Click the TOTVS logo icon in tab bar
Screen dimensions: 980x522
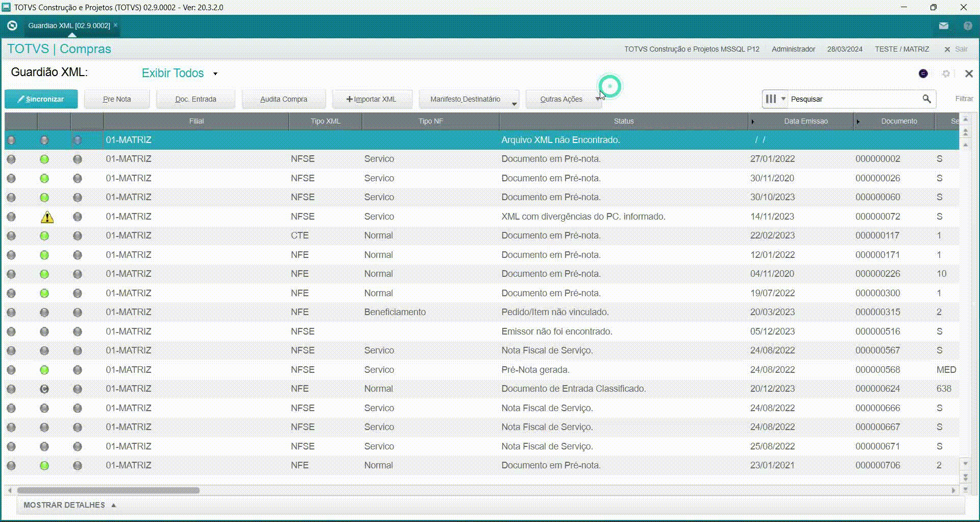pos(12,26)
